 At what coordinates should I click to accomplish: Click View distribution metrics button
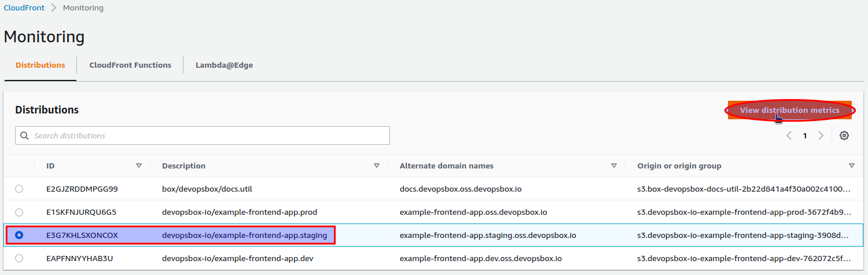[790, 110]
